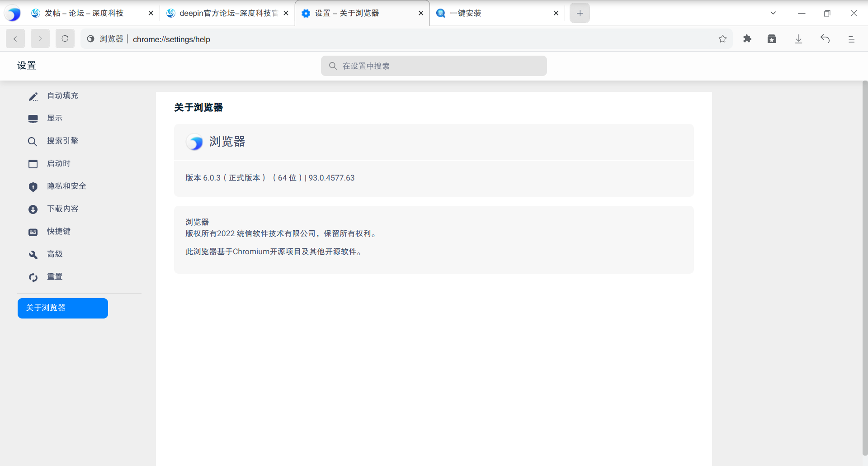Switch to the 一键安装 tab
The width and height of the screenshot is (868, 466).
[x=465, y=13]
